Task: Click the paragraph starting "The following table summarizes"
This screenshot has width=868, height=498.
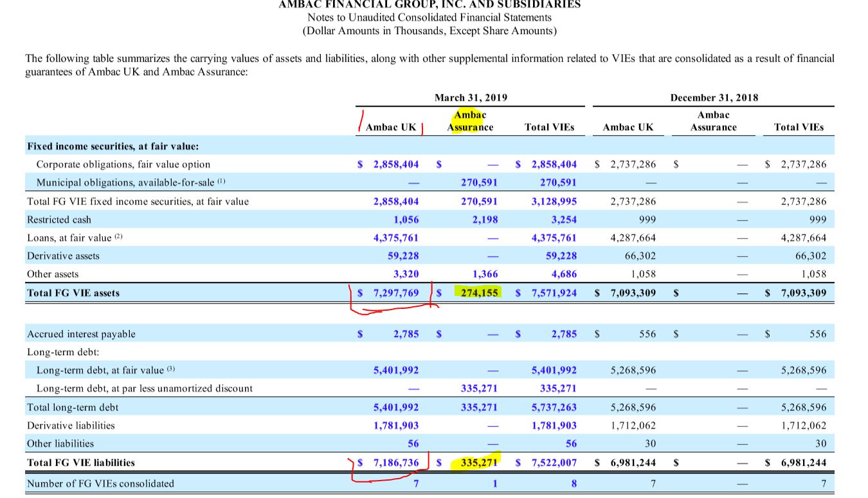Action: (429, 64)
